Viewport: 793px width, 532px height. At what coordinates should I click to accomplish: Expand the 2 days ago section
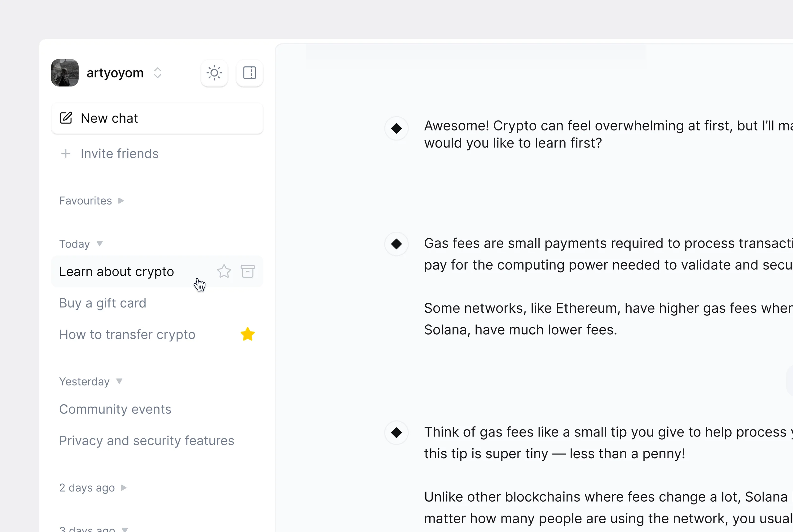pyautogui.click(x=124, y=488)
